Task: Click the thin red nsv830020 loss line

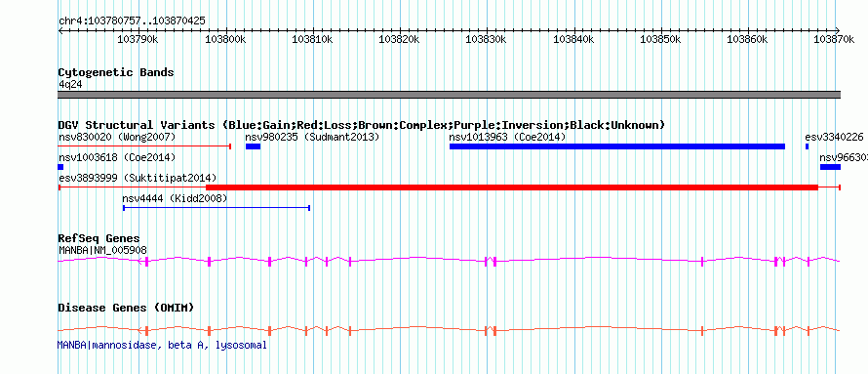Action: click(144, 146)
